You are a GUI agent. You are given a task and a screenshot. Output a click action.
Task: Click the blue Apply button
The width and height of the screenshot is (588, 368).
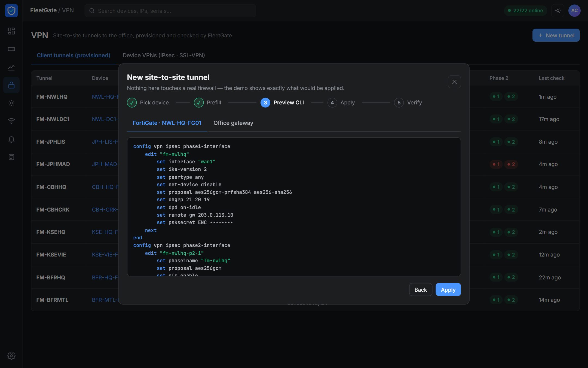(x=448, y=289)
